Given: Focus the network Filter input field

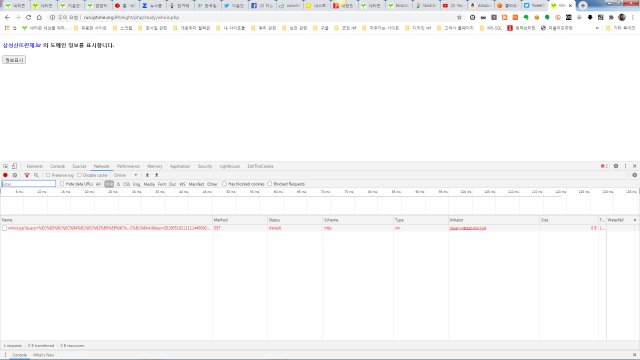Looking at the screenshot, I should click(28, 184).
